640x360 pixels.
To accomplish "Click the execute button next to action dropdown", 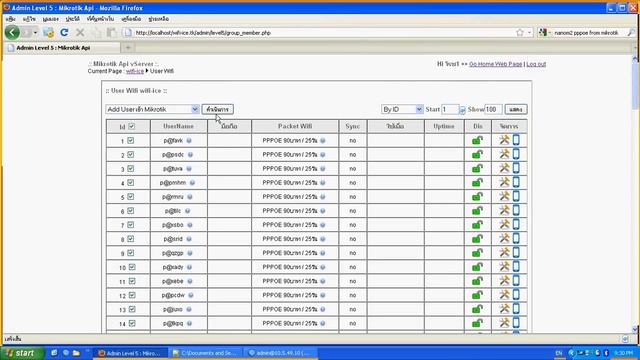I will (x=218, y=109).
